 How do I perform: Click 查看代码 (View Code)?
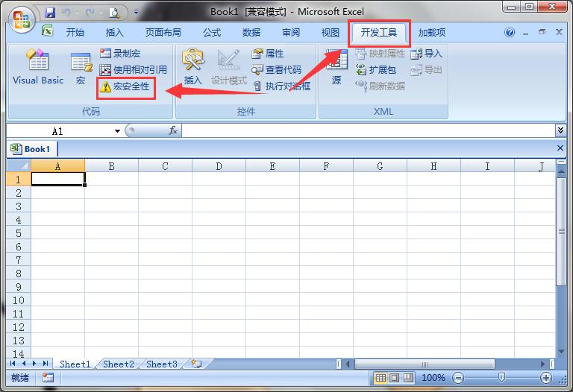tap(277, 70)
